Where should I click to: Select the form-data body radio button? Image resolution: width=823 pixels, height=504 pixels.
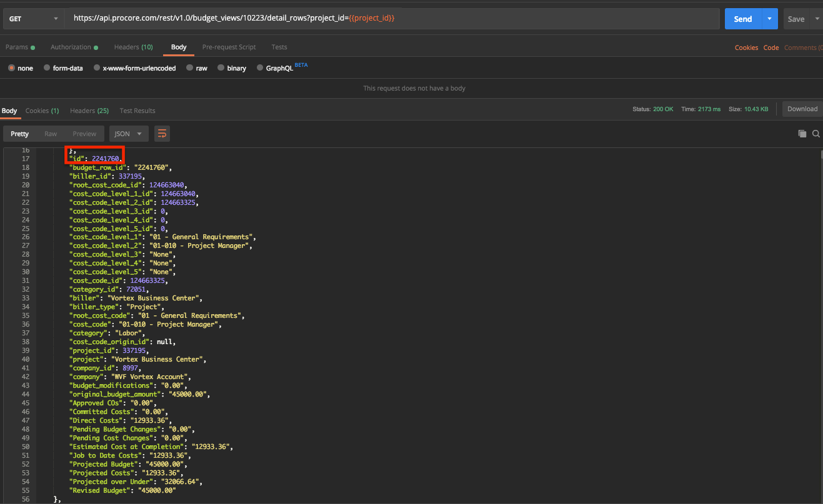[x=47, y=68]
